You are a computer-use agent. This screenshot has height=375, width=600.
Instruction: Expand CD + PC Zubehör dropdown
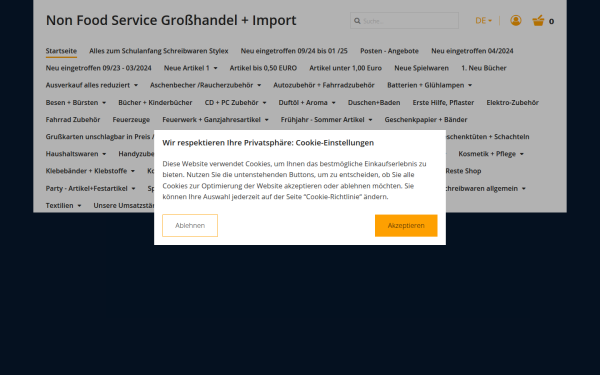pos(235,103)
